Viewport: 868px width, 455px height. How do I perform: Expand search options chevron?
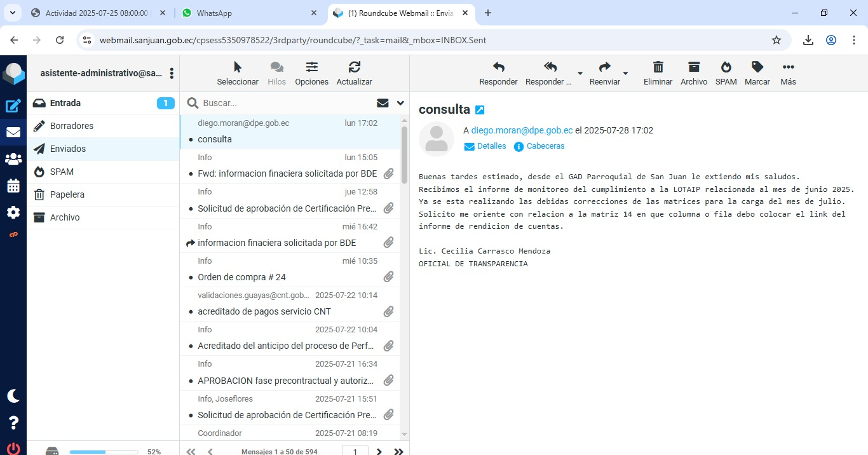tap(400, 103)
